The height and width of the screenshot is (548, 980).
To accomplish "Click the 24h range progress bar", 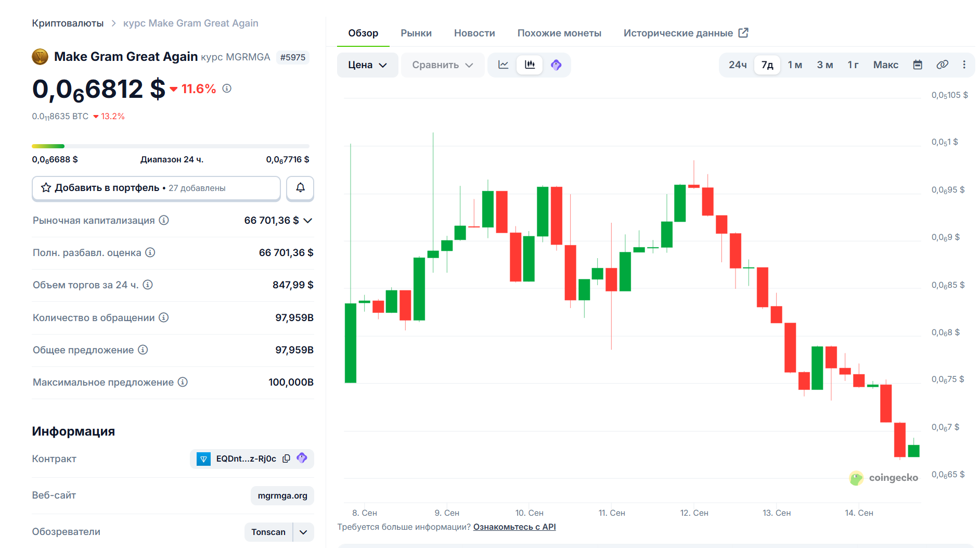I will (x=171, y=146).
